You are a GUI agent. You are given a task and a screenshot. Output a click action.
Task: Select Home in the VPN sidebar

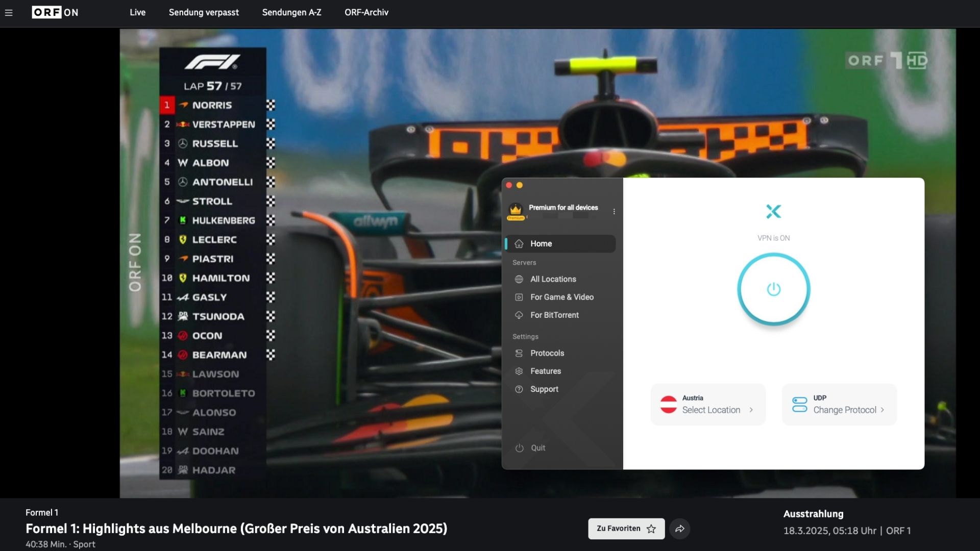tap(542, 243)
